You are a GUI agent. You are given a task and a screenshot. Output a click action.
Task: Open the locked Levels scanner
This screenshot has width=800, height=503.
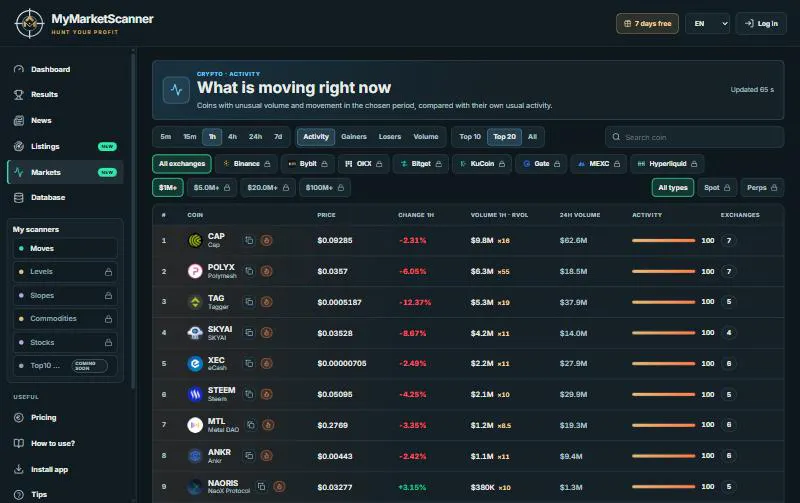65,272
